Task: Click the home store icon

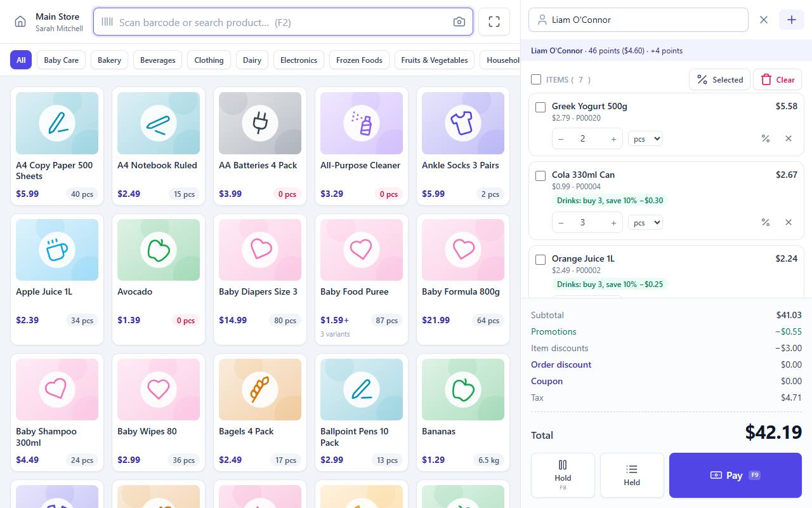Action: tap(20, 22)
